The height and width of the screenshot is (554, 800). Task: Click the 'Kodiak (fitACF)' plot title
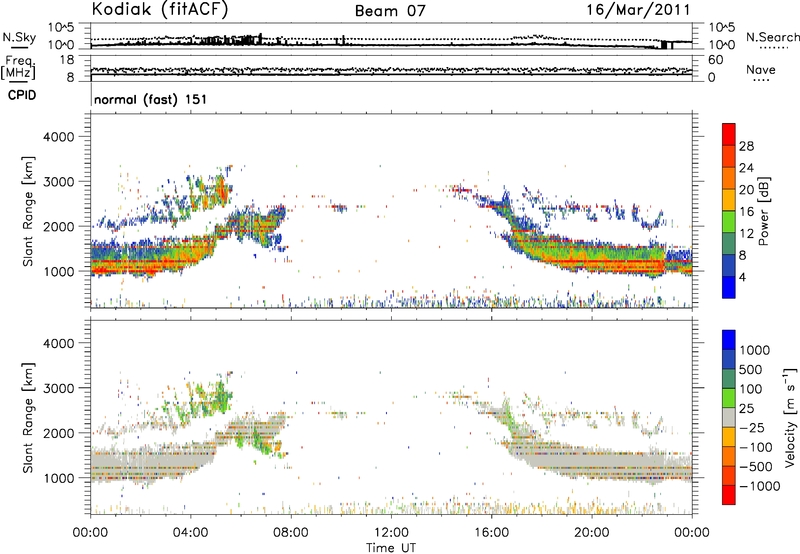(160, 9)
